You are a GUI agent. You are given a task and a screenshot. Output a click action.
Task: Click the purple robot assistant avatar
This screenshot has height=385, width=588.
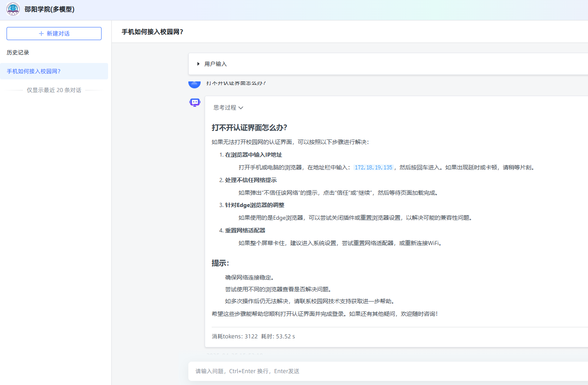[x=195, y=102]
